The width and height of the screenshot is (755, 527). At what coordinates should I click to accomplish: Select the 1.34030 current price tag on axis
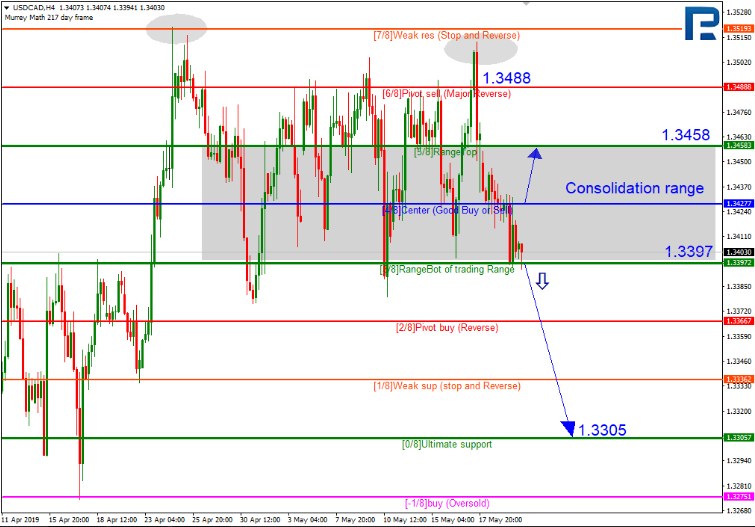click(736, 252)
